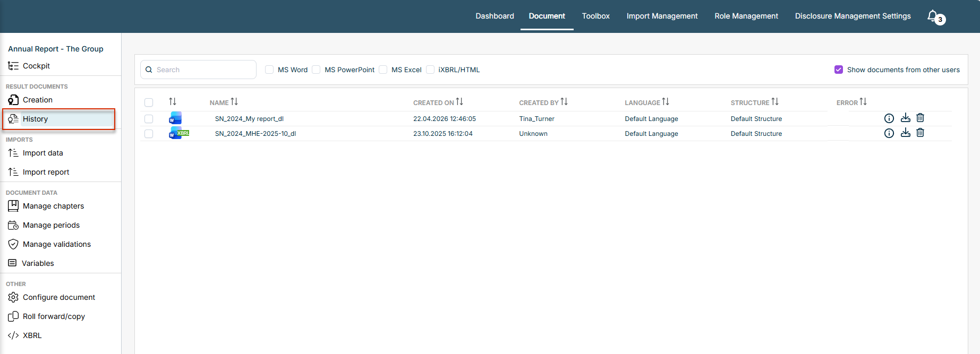Image resolution: width=980 pixels, height=354 pixels.
Task: Click the Tina_Turner creator cell
Action: tap(536, 119)
